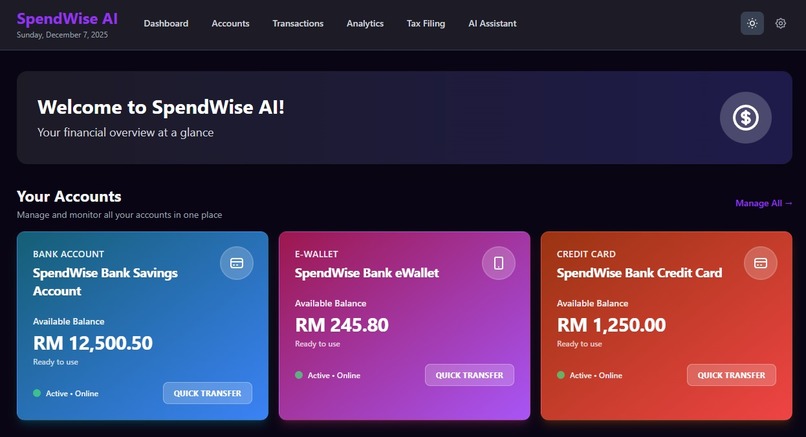
Task: Click the RM 12,500.50 balance
Action: pos(93,343)
